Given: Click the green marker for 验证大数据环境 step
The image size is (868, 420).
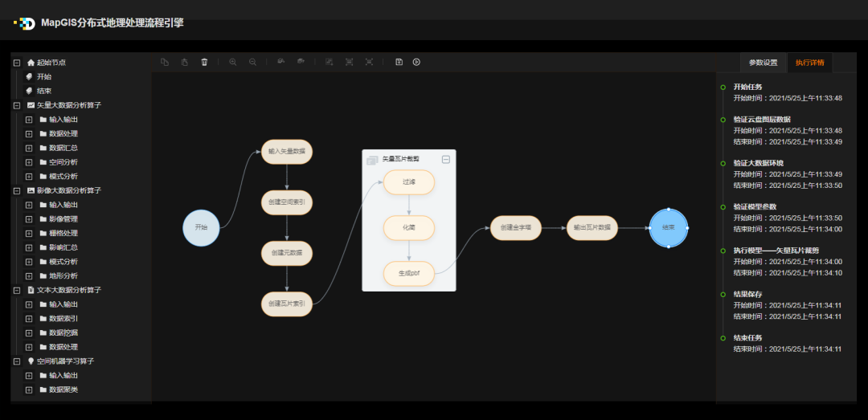Looking at the screenshot, I should [723, 163].
